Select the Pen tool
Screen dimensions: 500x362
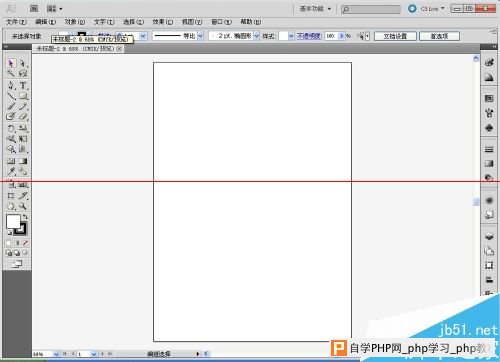click(11, 86)
